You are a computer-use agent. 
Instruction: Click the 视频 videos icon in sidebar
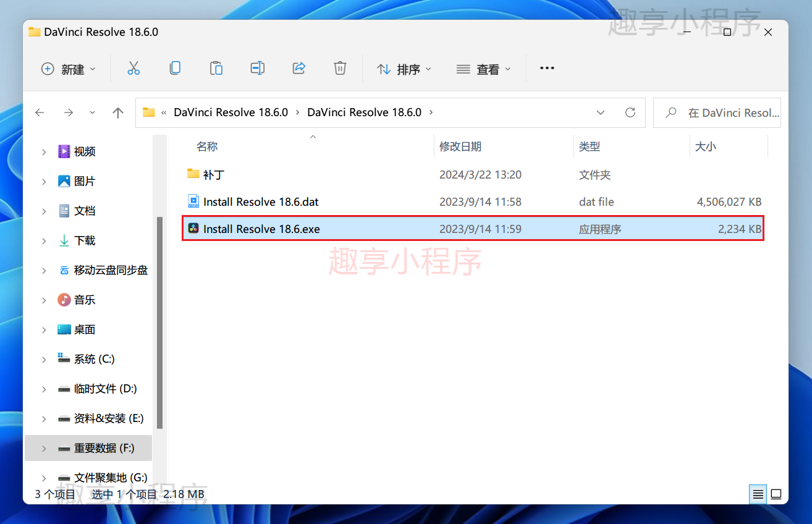(64, 151)
